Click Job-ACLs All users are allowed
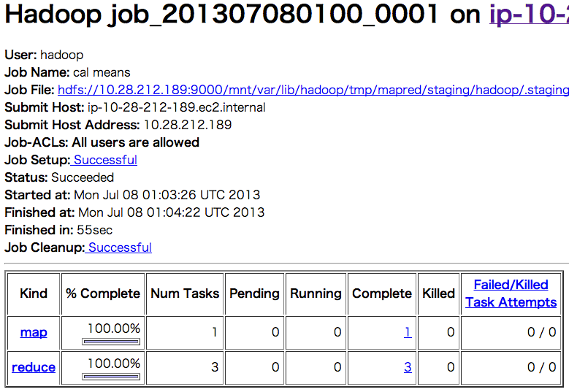This screenshot has width=569, height=392. tap(102, 142)
